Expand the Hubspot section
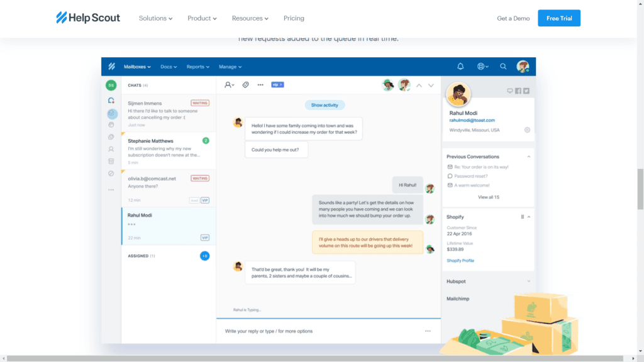 click(x=528, y=281)
